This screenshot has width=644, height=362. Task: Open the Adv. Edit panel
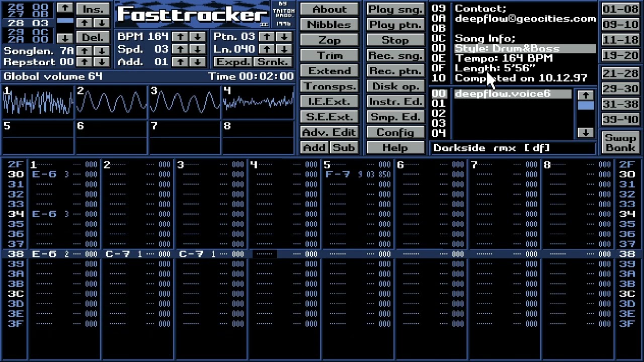click(330, 132)
